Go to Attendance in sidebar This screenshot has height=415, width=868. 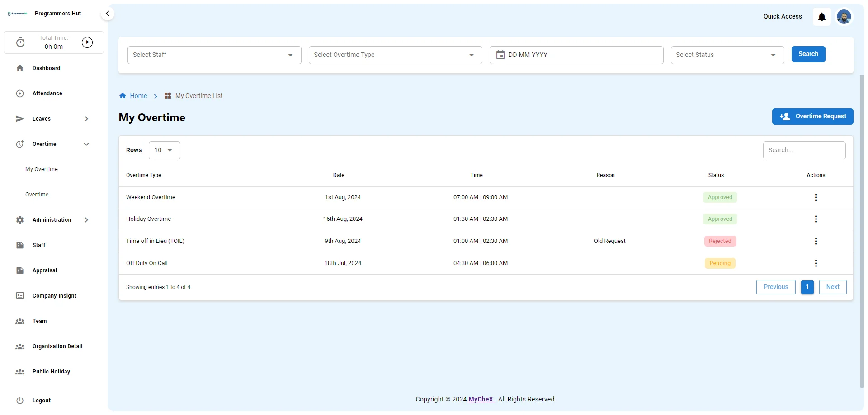click(47, 93)
